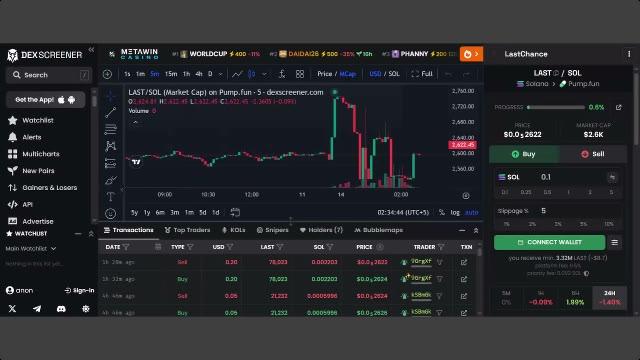Open the Discord social icon
640x360 pixels.
coord(61,309)
